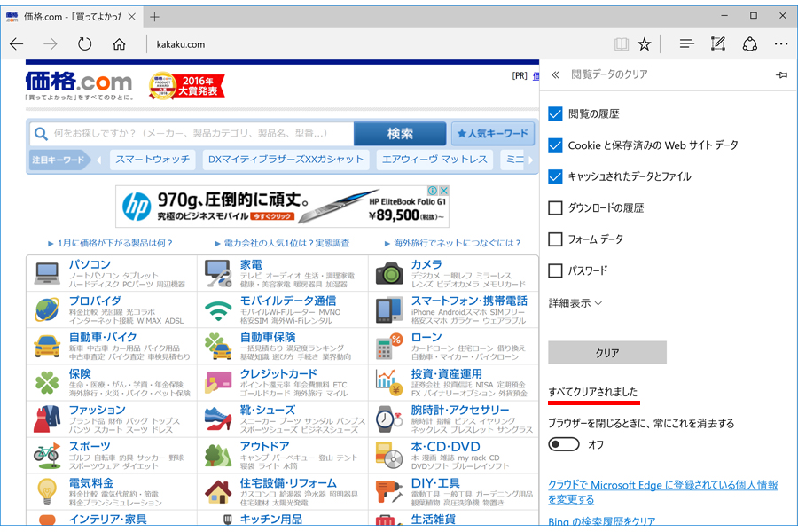The width and height of the screenshot is (798, 532).
Task: Expand 詳細表示 options
Action: (x=575, y=303)
